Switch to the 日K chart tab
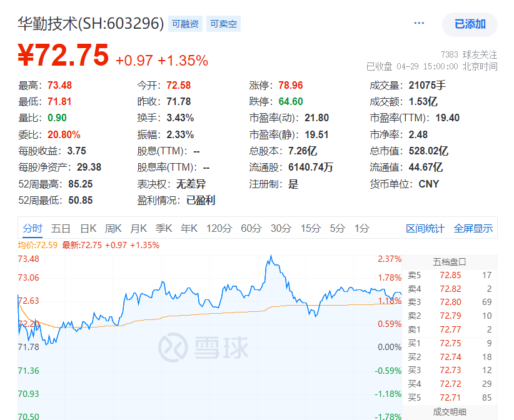The image size is (514, 420). [x=88, y=228]
